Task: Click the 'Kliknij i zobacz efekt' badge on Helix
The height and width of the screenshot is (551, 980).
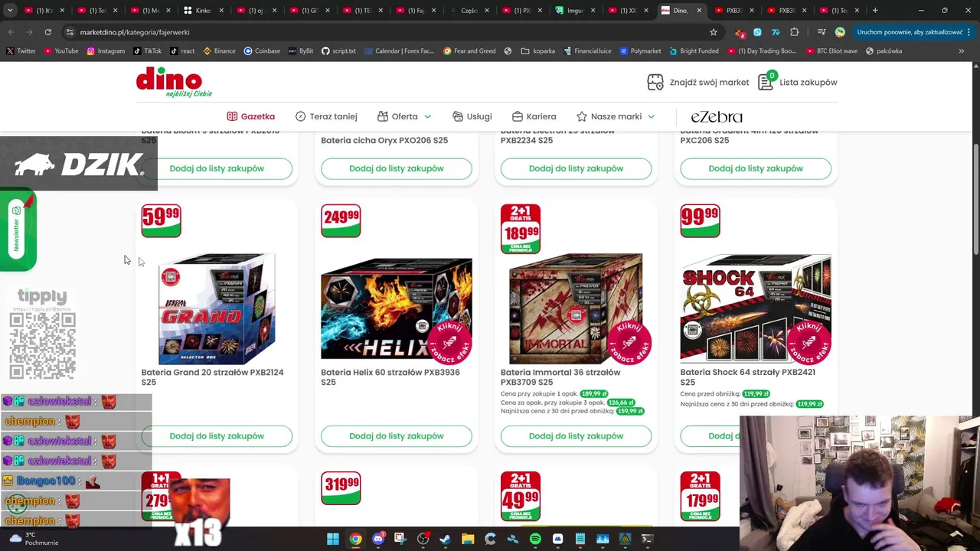Action: click(x=449, y=342)
